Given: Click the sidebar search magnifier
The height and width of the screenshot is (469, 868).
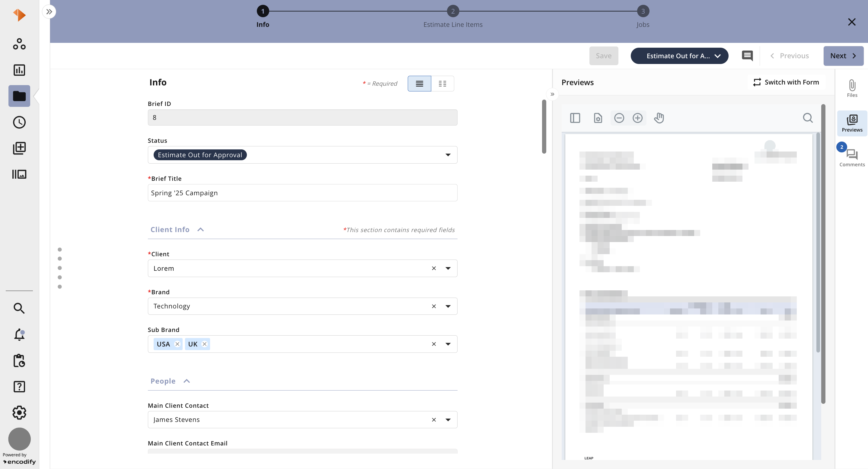Looking at the screenshot, I should point(19,308).
